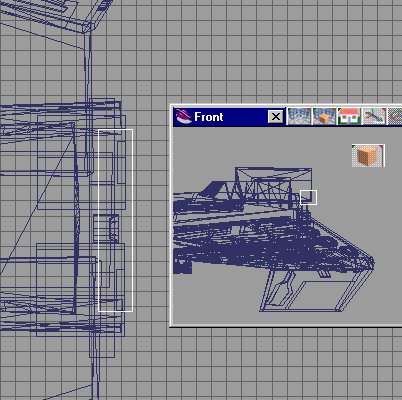Click the trueSpace logo in the Front title bar

point(183,117)
